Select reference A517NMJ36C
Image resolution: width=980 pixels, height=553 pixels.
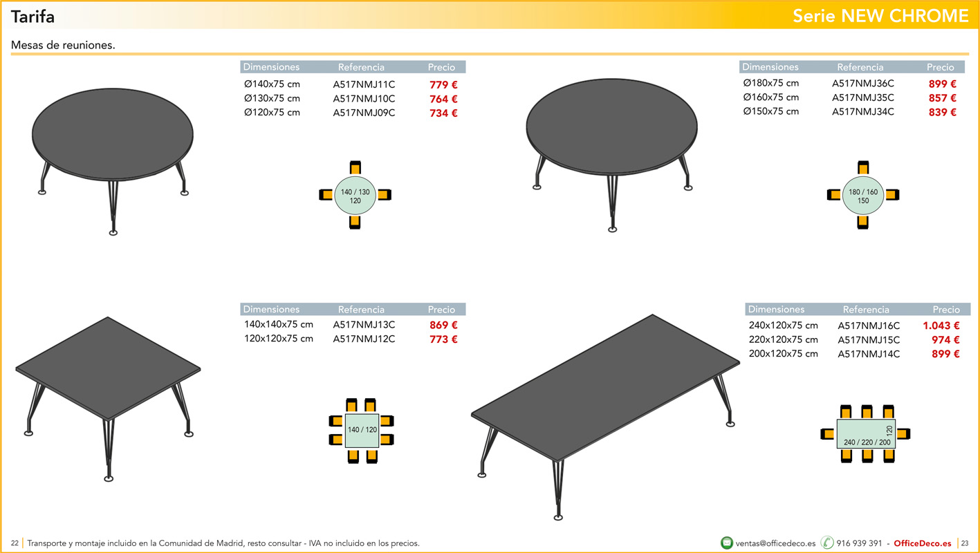click(x=863, y=84)
